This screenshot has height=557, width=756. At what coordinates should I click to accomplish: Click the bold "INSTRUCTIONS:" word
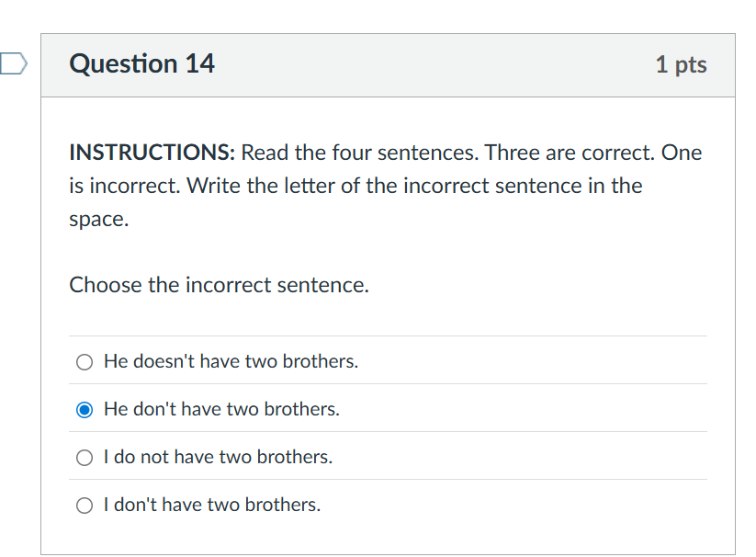(152, 153)
